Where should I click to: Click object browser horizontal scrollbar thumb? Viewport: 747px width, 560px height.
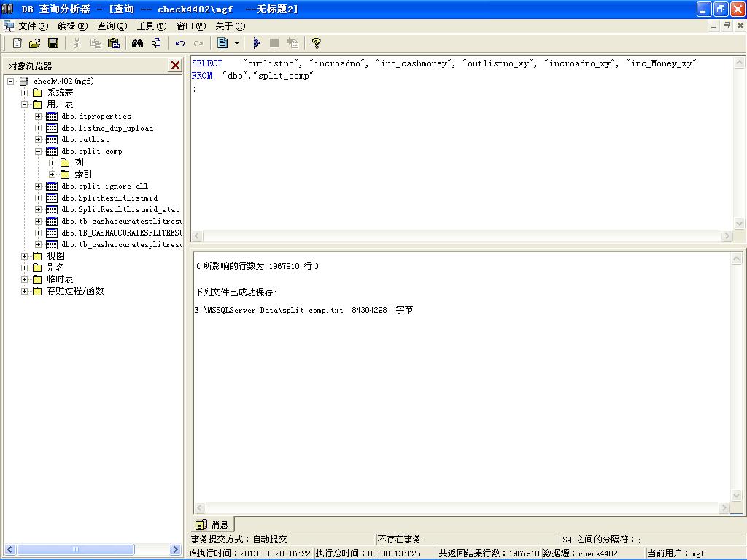pyautogui.click(x=76, y=550)
